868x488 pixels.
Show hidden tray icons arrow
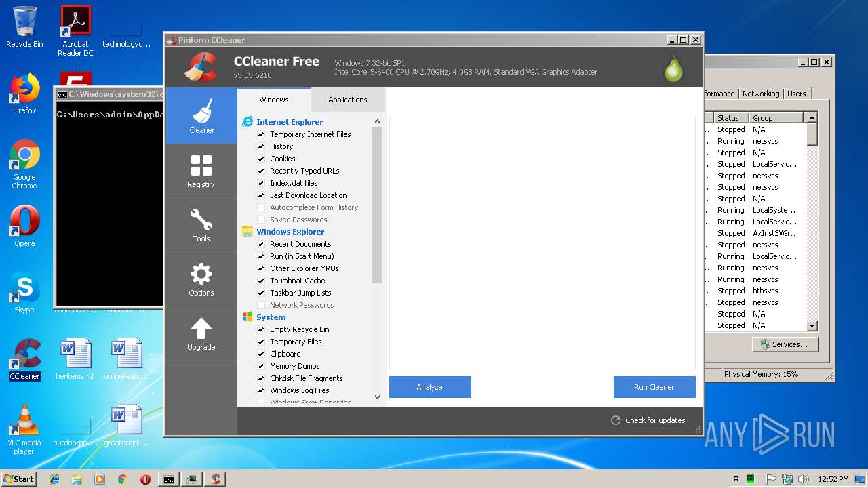pos(736,479)
